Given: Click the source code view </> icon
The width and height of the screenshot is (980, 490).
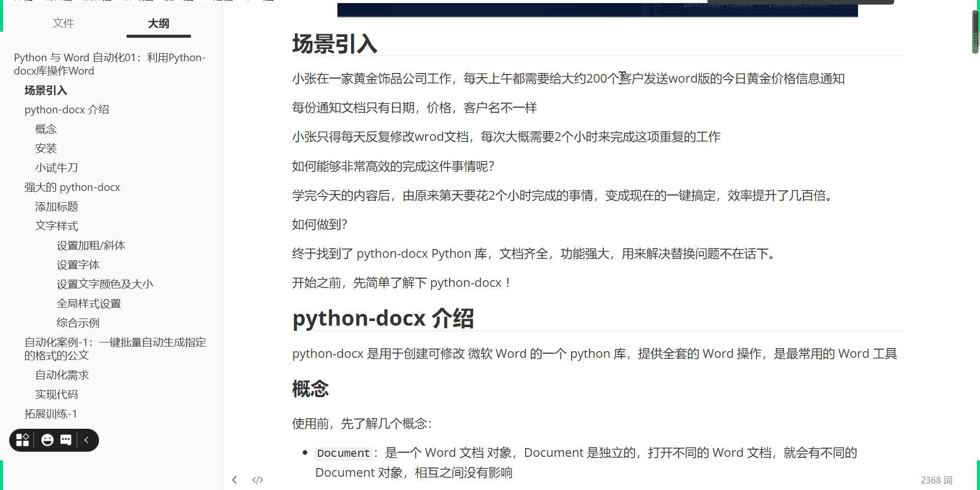Looking at the screenshot, I should [258, 479].
